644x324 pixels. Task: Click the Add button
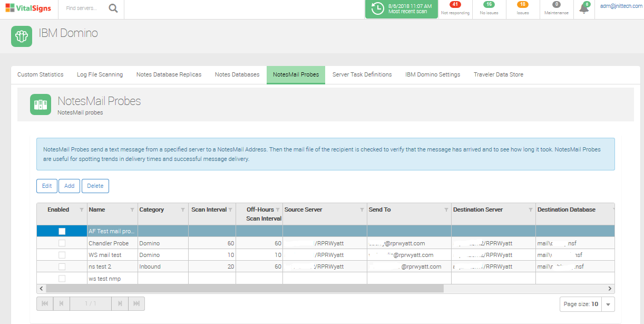pyautogui.click(x=70, y=186)
